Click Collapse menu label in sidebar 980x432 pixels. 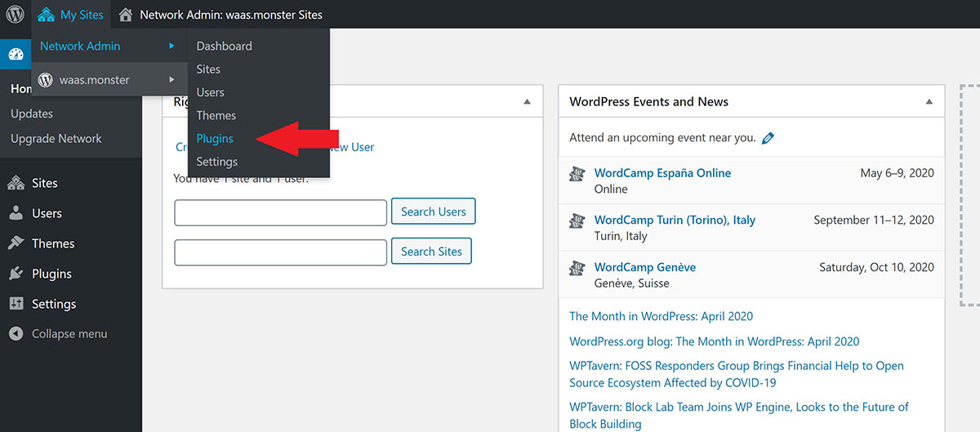click(69, 334)
